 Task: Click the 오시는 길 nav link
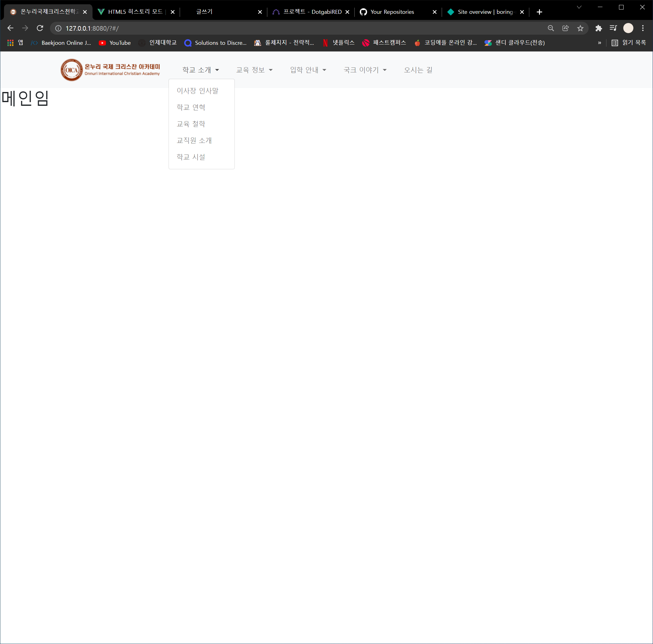pyautogui.click(x=418, y=70)
